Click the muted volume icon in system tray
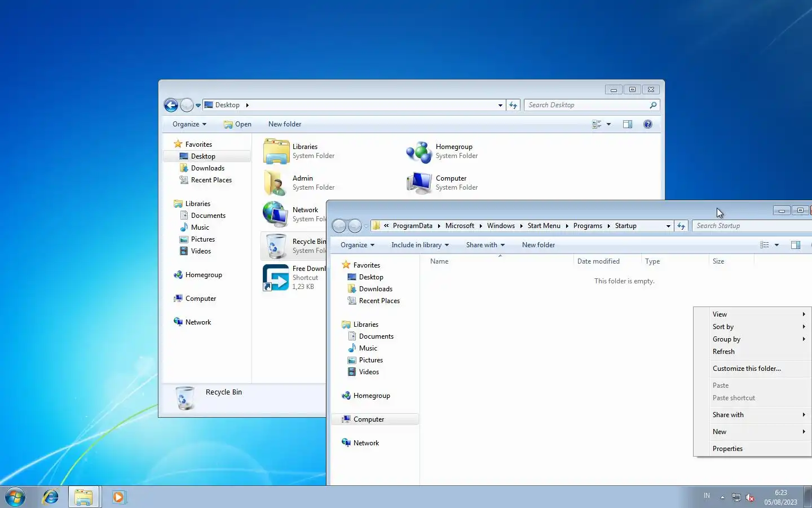Image resolution: width=812 pixels, height=508 pixels. pos(750,497)
